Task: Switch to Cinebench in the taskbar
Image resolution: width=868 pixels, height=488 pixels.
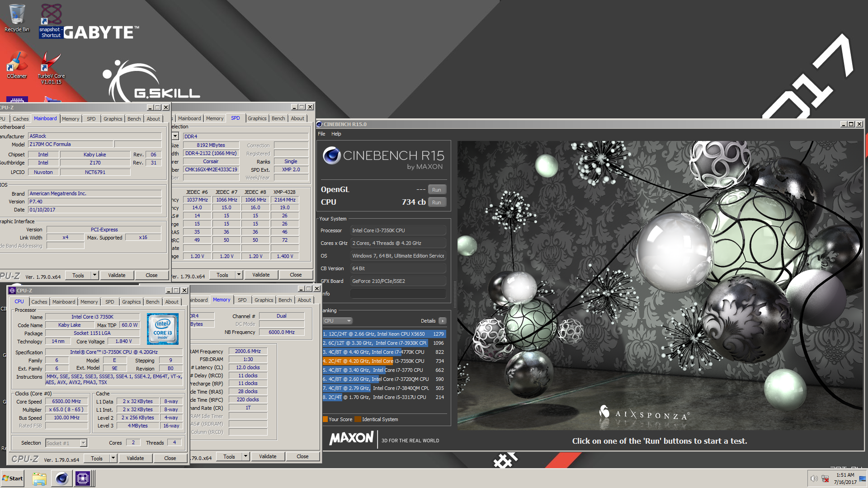Action: [x=61, y=479]
